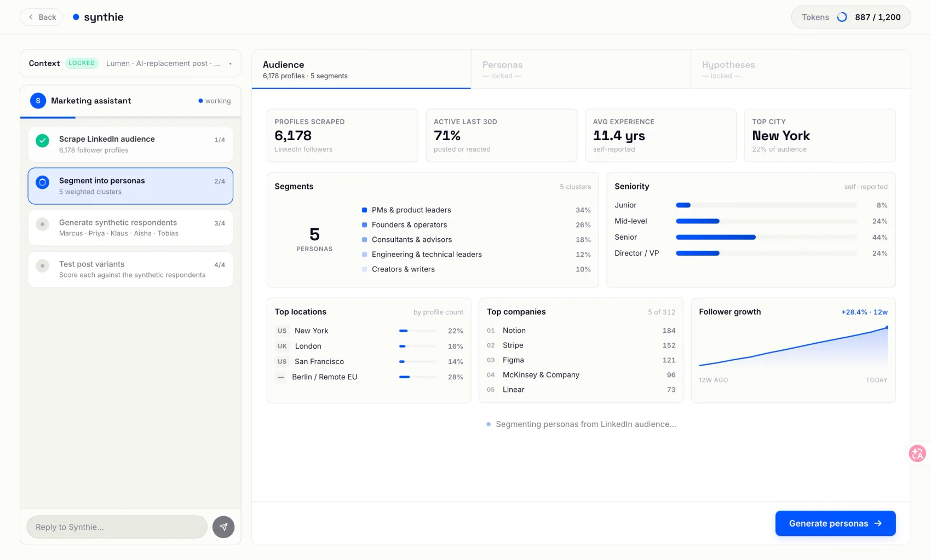Open the Tokens usage indicator
Viewport: 931px width, 560px height.
850,17
